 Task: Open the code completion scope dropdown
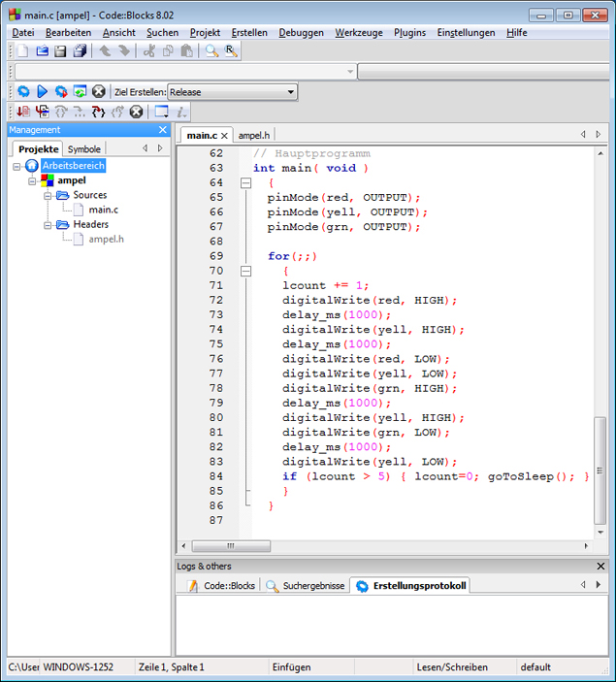185,72
